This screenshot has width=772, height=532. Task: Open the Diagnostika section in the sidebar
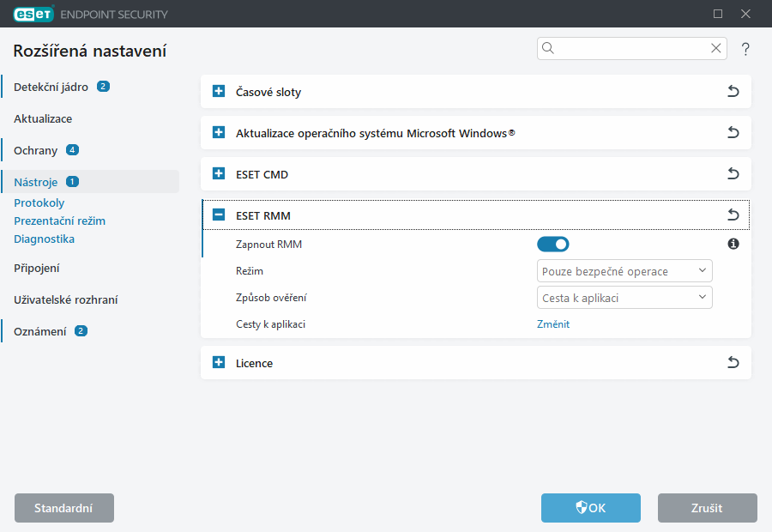pos(44,239)
